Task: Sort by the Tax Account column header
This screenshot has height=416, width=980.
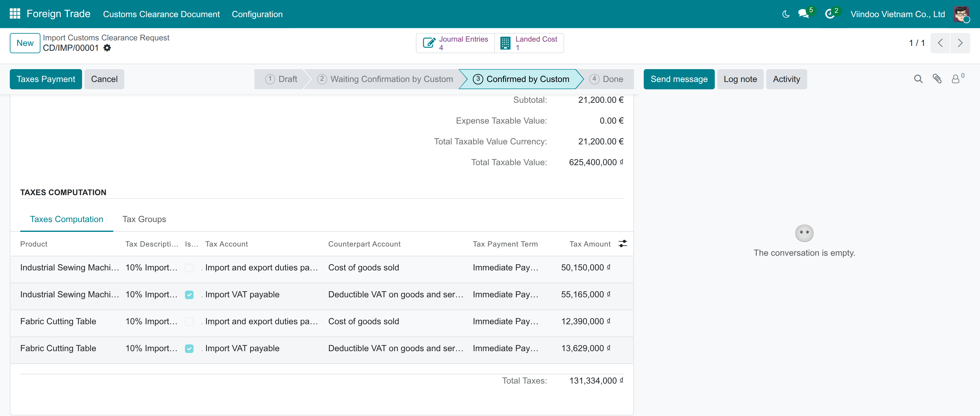Action: 226,244
